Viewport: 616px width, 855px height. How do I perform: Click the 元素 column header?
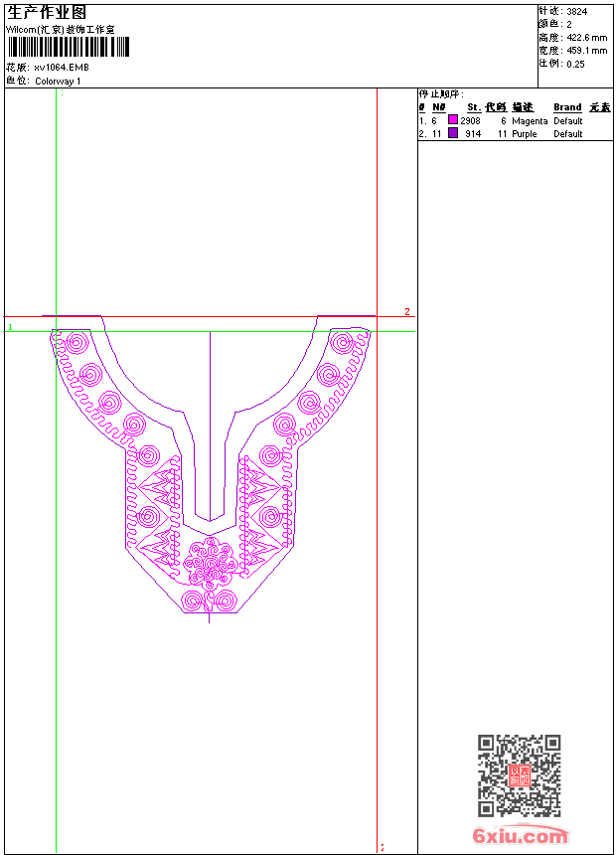click(x=600, y=107)
